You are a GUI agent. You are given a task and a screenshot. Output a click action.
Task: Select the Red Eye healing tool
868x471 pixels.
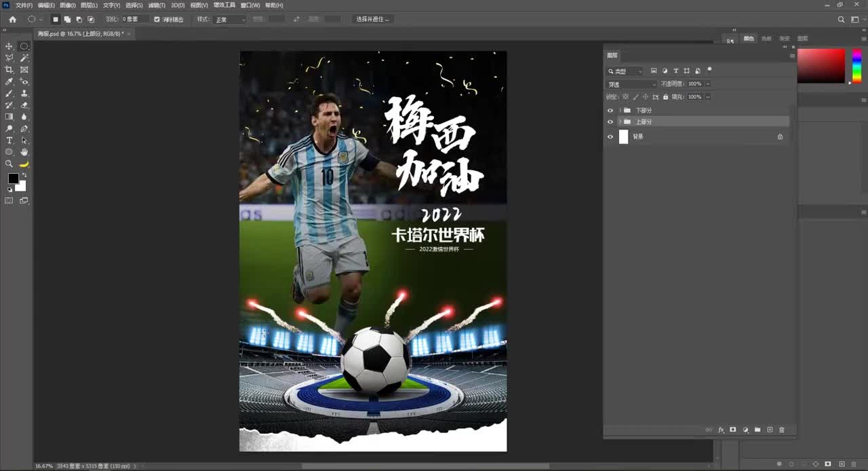point(24,81)
